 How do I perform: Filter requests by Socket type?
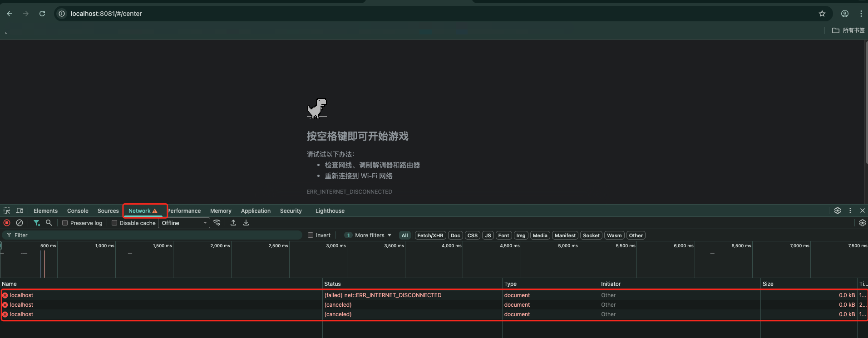592,235
